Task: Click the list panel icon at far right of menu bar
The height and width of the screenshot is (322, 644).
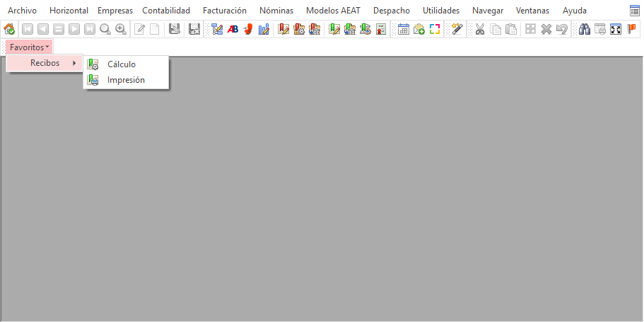Action: 634,11
